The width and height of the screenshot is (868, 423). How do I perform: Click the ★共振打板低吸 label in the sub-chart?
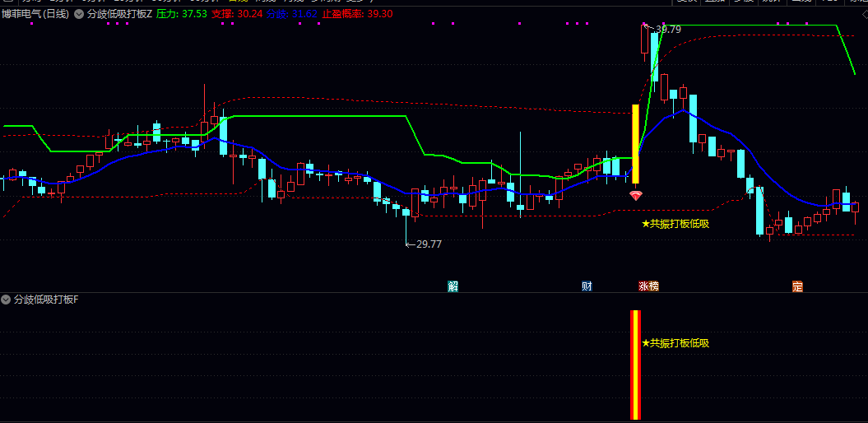[675, 343]
